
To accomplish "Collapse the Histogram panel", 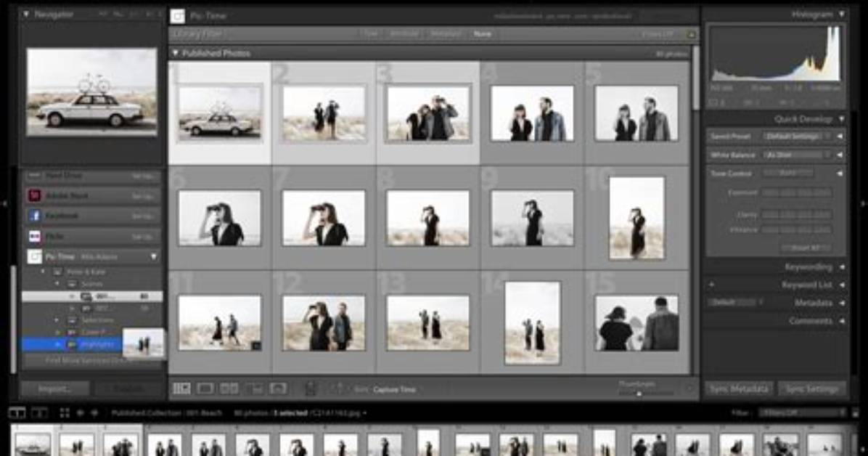I will (x=841, y=15).
